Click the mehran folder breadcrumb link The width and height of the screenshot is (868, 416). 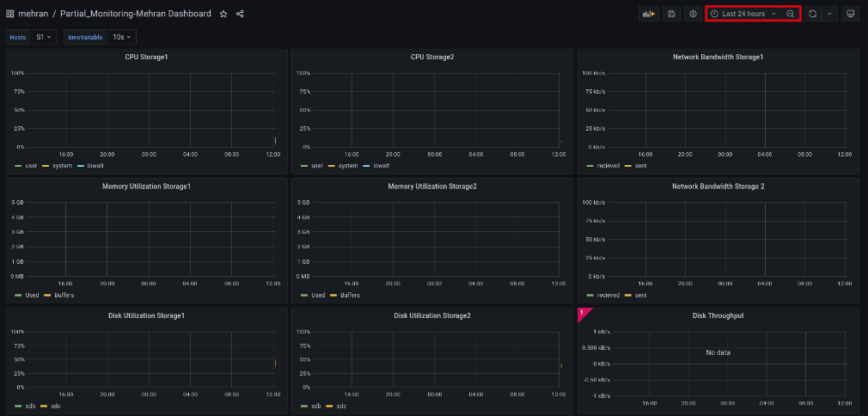[x=33, y=14]
